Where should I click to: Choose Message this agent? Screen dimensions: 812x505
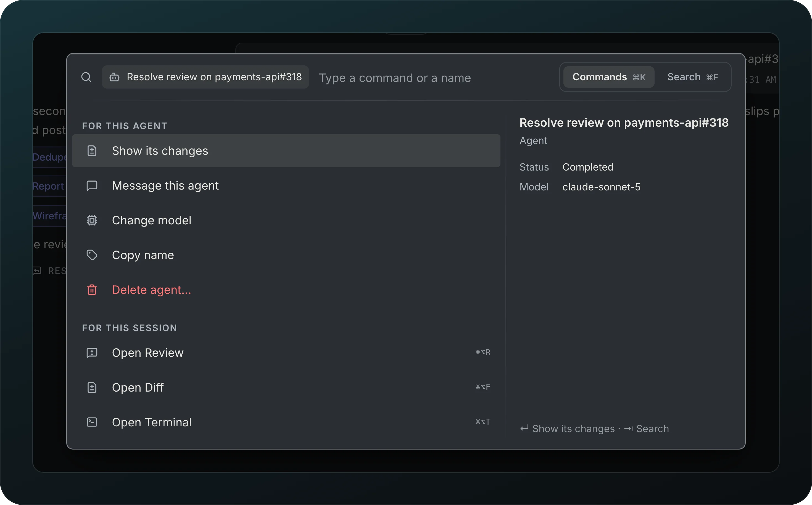(x=286, y=186)
